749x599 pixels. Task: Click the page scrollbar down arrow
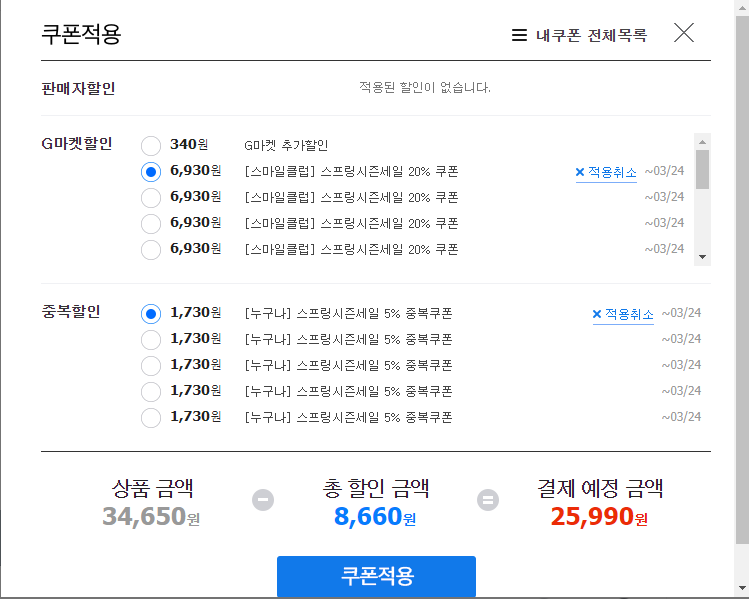(x=742, y=588)
